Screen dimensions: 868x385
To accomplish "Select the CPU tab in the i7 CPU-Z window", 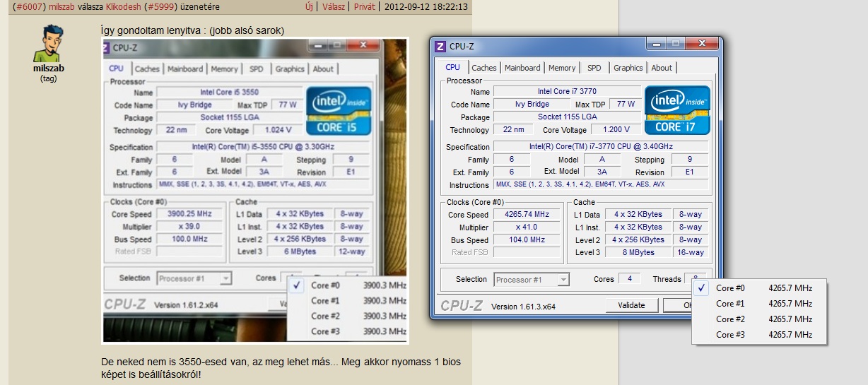I will [453, 67].
